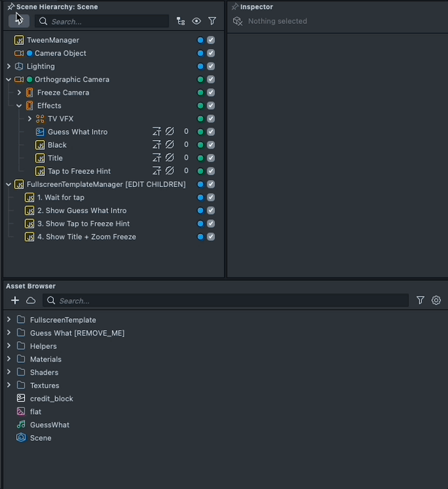Expand the Lighting object in hierarchy
Screen dimensions: 448x489
click(x=8, y=67)
